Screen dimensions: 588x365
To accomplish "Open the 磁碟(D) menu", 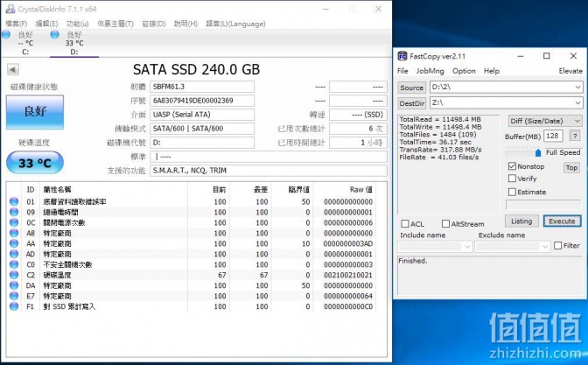I will (x=154, y=24).
